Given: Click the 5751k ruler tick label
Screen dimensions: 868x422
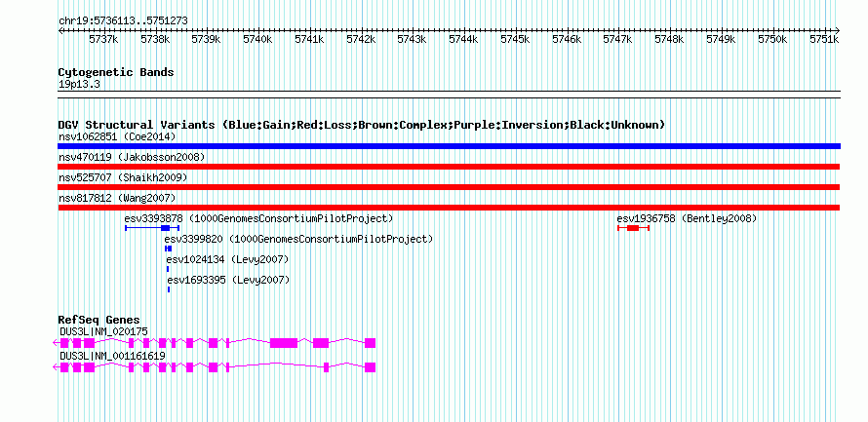Looking at the screenshot, I should click(x=824, y=39).
